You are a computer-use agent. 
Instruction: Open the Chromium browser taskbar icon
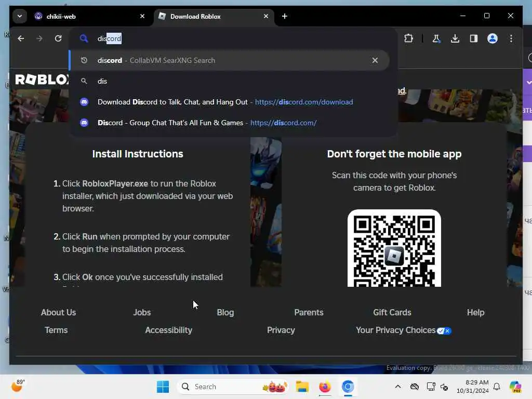click(348, 387)
